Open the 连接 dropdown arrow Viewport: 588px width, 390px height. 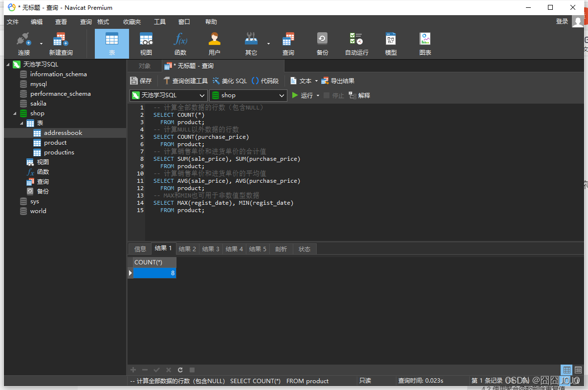pos(41,43)
